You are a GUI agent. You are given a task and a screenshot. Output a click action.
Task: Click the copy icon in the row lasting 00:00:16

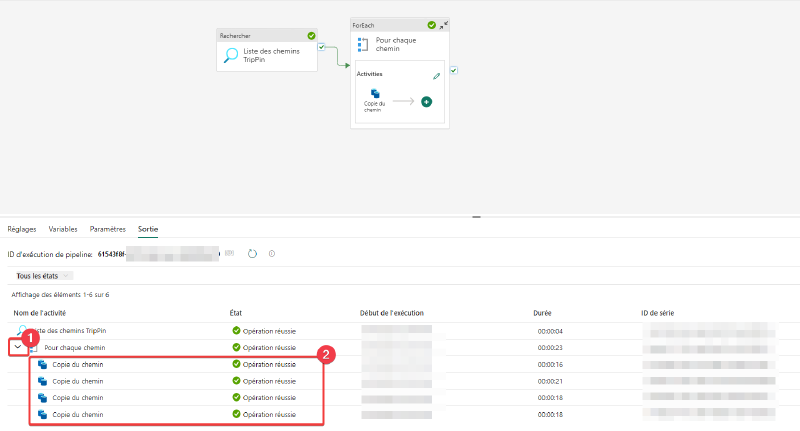tap(43, 365)
